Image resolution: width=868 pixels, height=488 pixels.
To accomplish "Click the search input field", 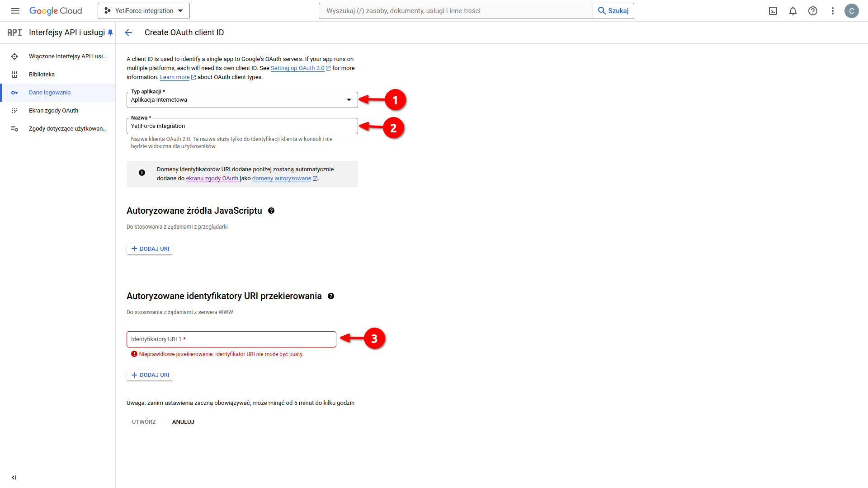I will pyautogui.click(x=456, y=11).
